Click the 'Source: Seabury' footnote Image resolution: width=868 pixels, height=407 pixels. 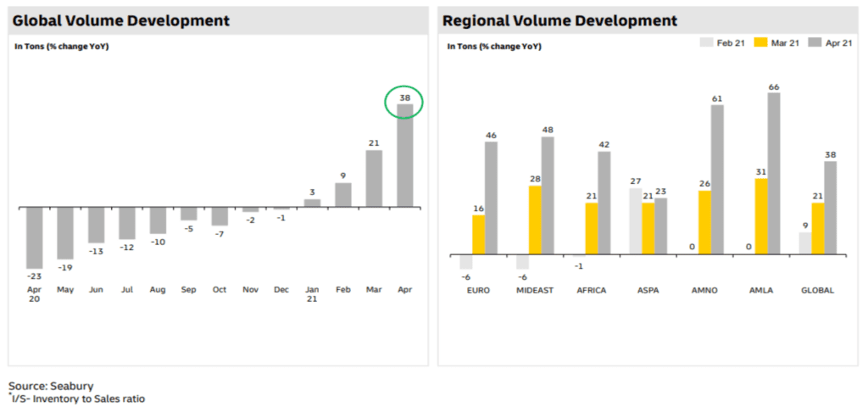pyautogui.click(x=51, y=386)
